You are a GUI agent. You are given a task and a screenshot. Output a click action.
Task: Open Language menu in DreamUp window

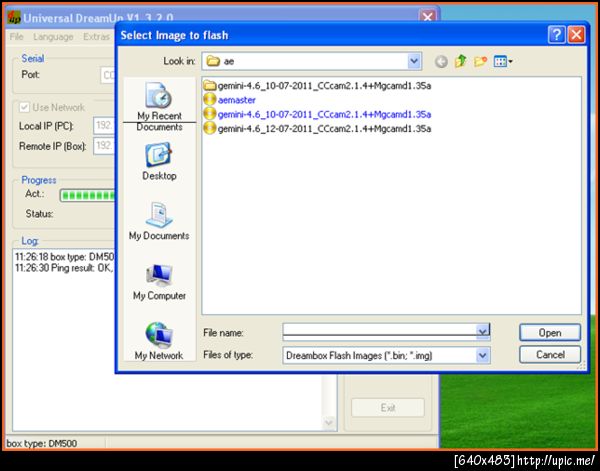coord(53,37)
